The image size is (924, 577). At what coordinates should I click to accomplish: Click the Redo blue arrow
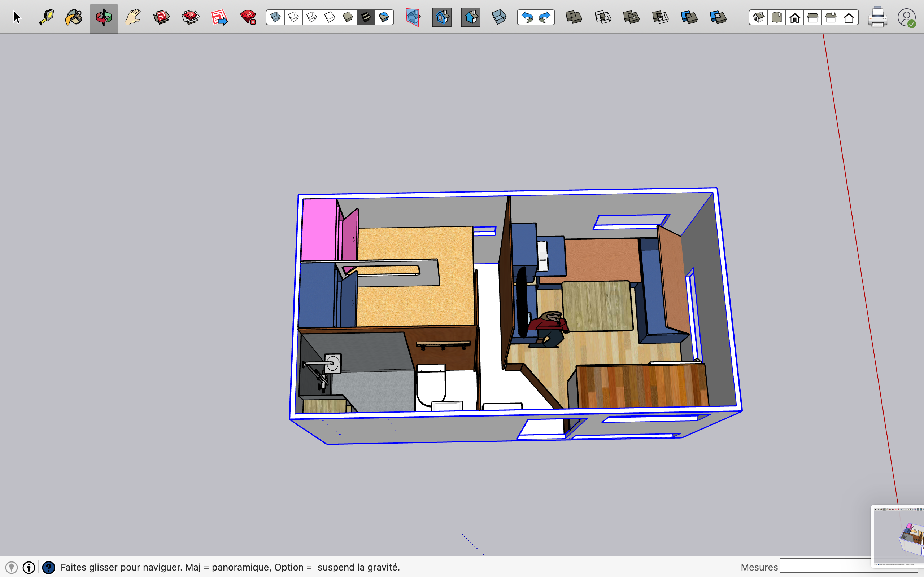(x=545, y=18)
